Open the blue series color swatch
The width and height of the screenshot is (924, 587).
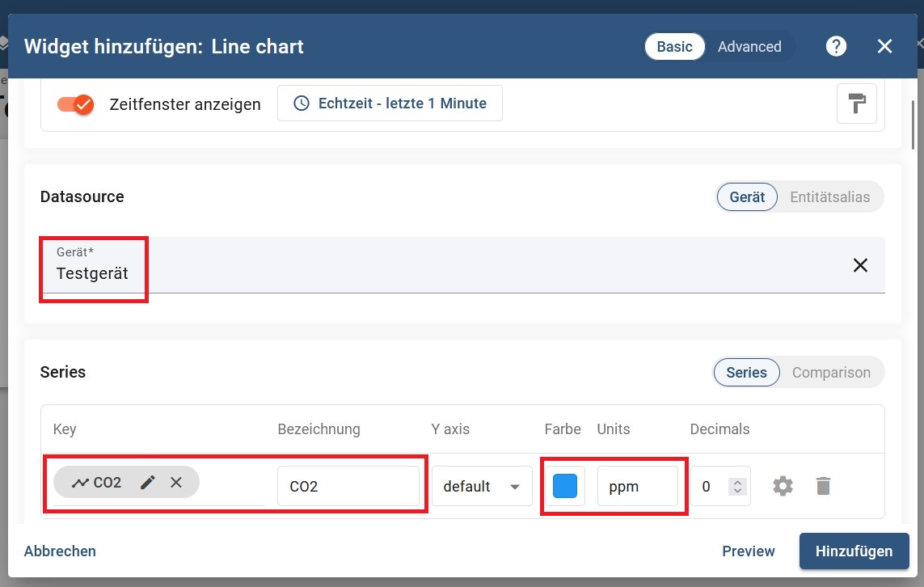pyautogui.click(x=565, y=486)
